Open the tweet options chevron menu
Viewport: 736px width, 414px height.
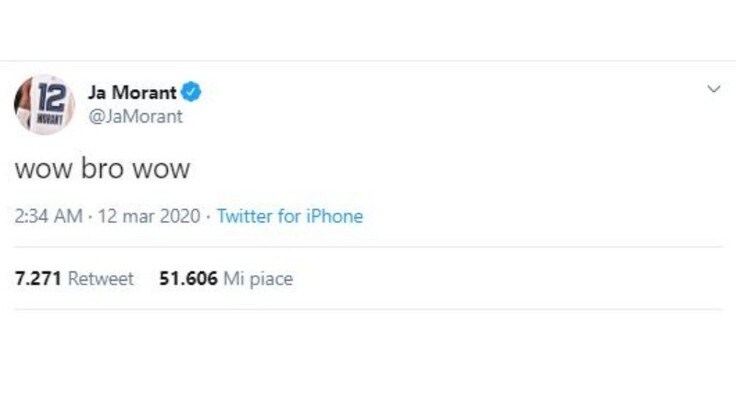(713, 89)
